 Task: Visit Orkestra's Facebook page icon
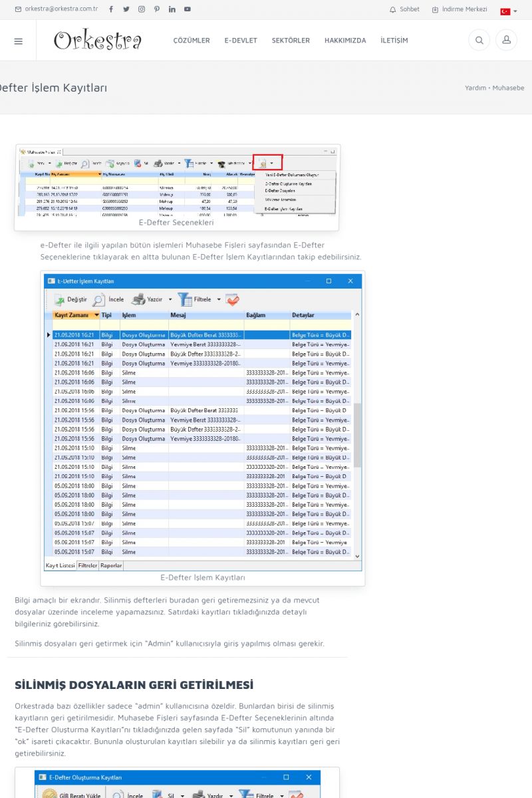click(x=110, y=9)
